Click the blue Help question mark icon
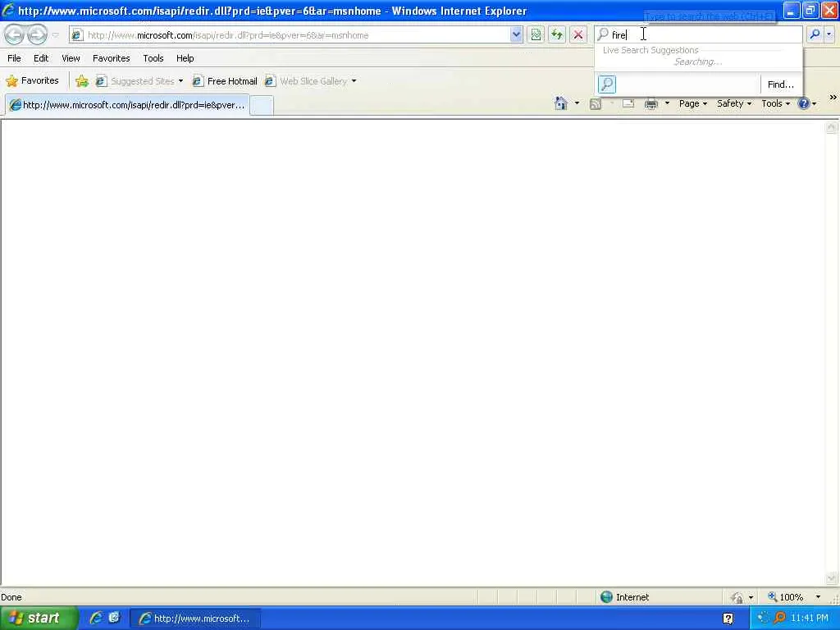Image resolution: width=840 pixels, height=630 pixels. [x=804, y=103]
